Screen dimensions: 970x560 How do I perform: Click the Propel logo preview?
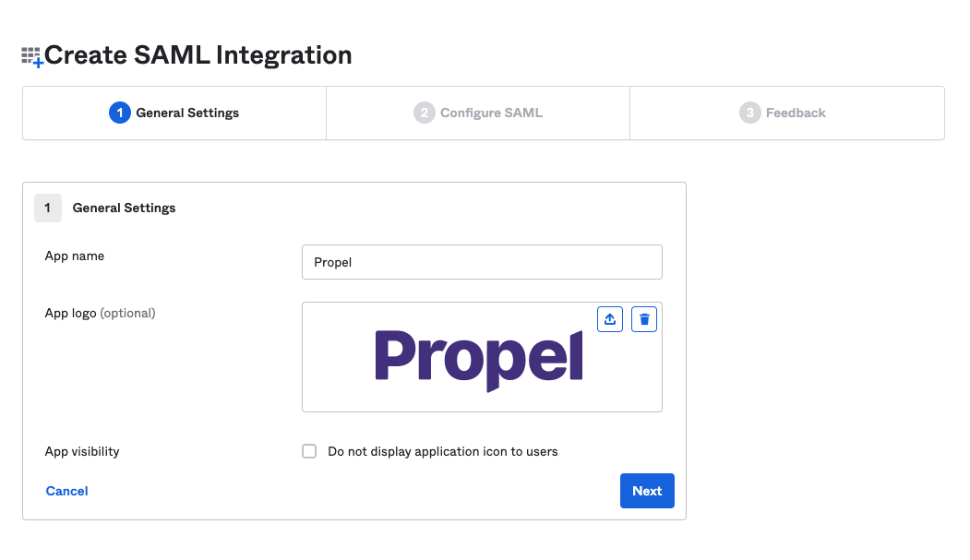[479, 360]
